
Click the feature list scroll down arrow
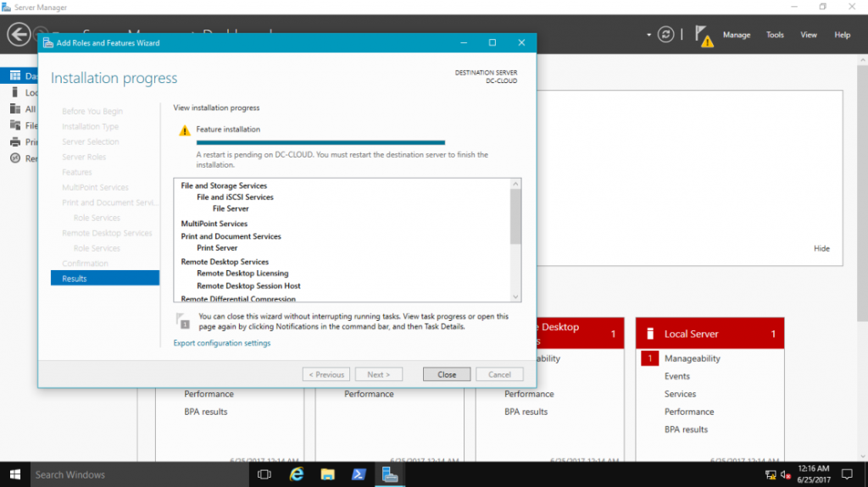click(515, 296)
